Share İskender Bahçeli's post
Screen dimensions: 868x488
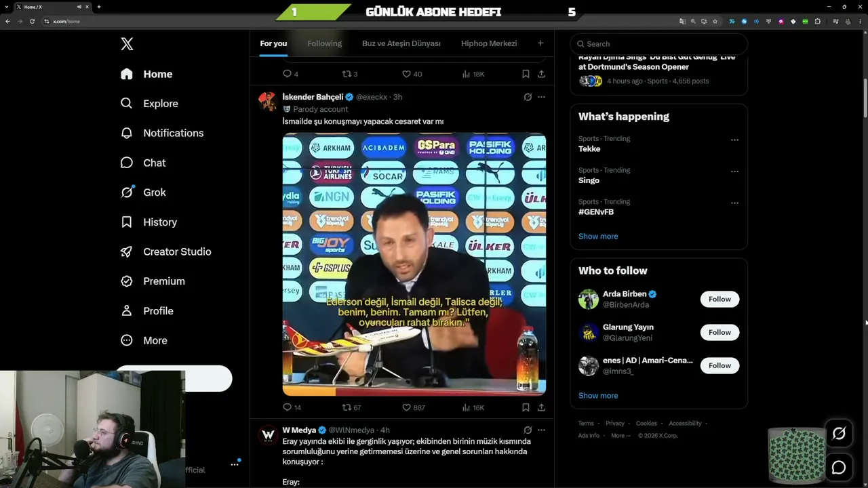[541, 407]
